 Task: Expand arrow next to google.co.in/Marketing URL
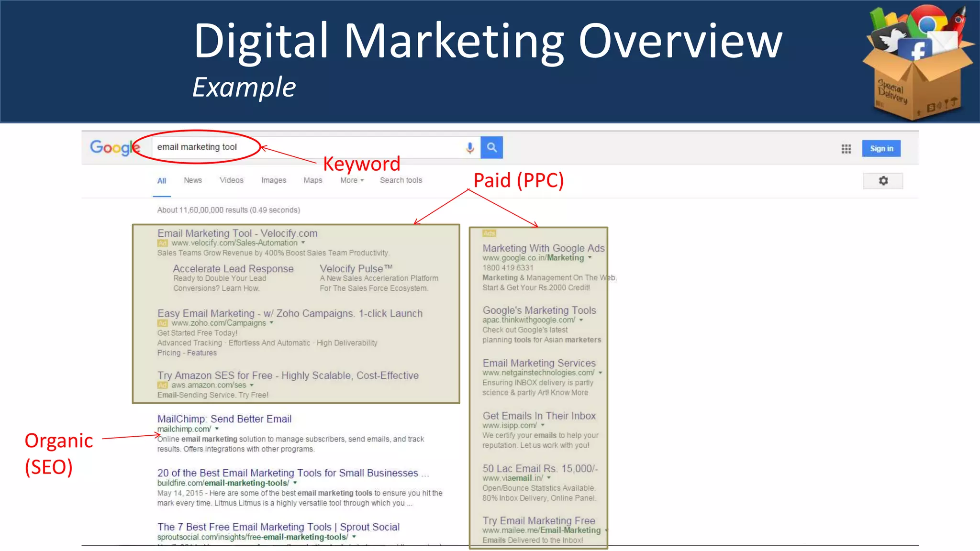[x=590, y=258]
